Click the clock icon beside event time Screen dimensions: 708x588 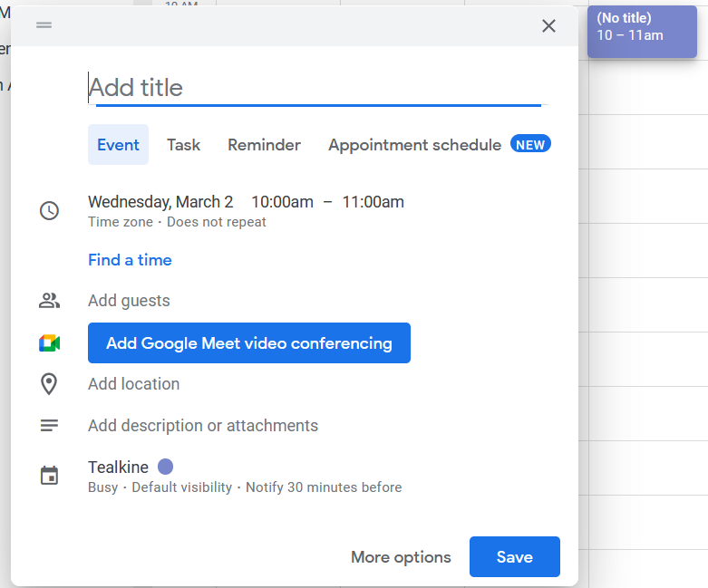(49, 210)
